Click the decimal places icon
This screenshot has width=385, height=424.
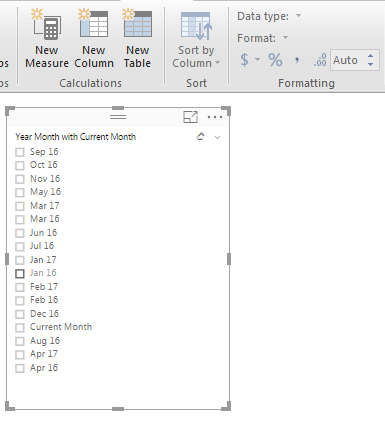click(x=320, y=60)
